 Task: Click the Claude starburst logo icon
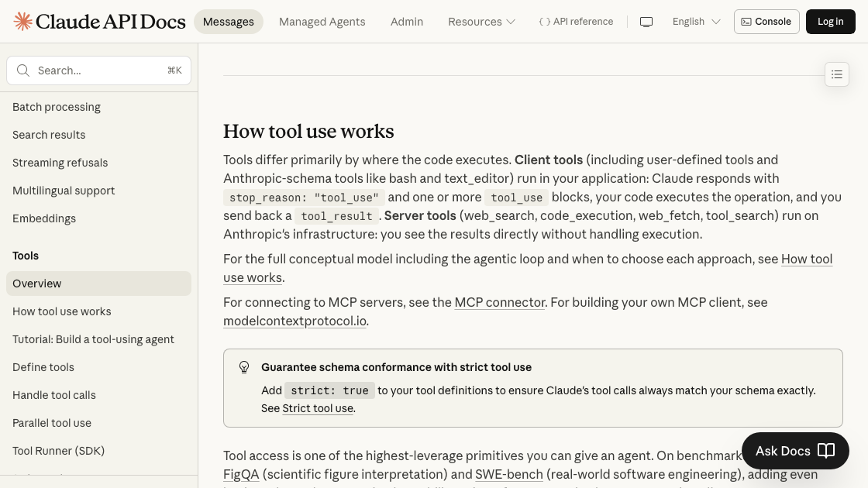(x=22, y=22)
